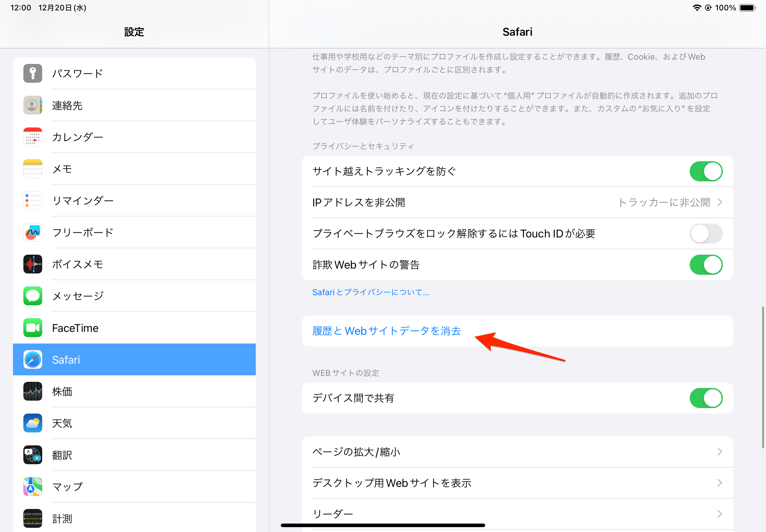Open the Maps app icon
This screenshot has width=766, height=532.
click(x=33, y=487)
